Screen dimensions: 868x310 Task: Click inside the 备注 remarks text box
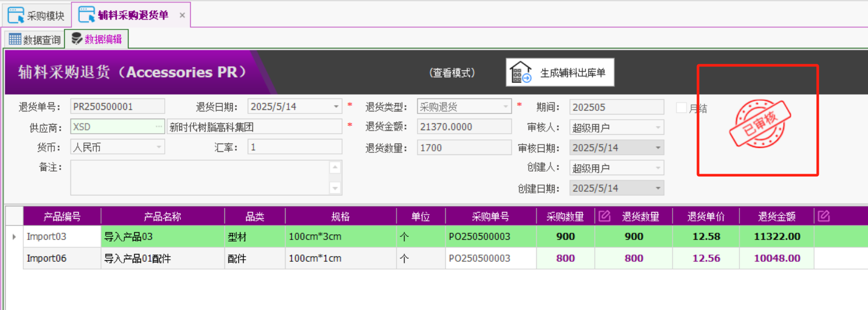pyautogui.click(x=200, y=177)
